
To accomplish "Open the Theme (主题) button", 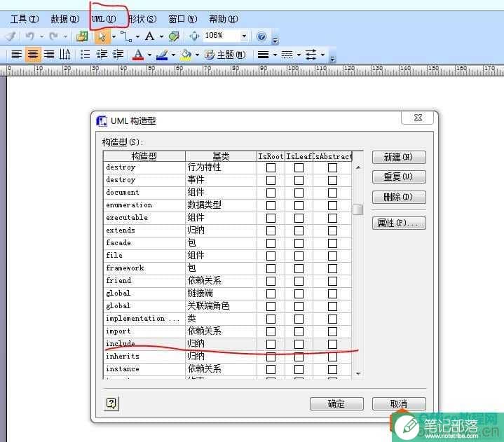I will (225, 55).
